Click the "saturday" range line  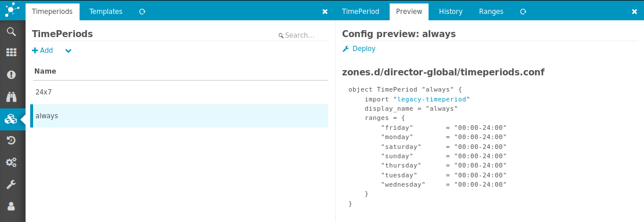(444, 147)
